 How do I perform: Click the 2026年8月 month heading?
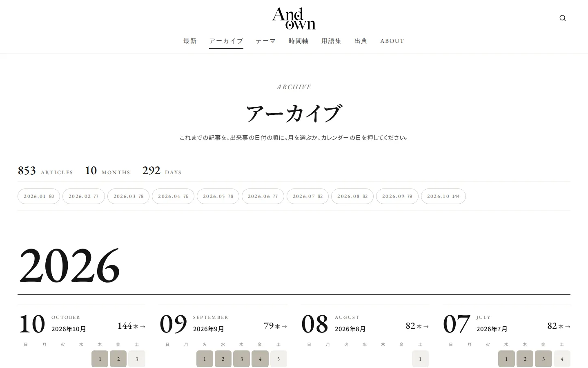click(x=350, y=329)
